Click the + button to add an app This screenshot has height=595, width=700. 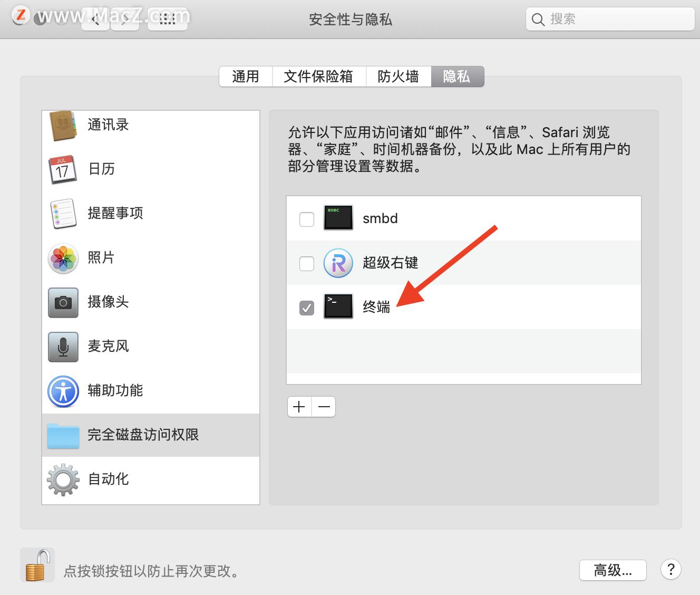click(x=299, y=407)
